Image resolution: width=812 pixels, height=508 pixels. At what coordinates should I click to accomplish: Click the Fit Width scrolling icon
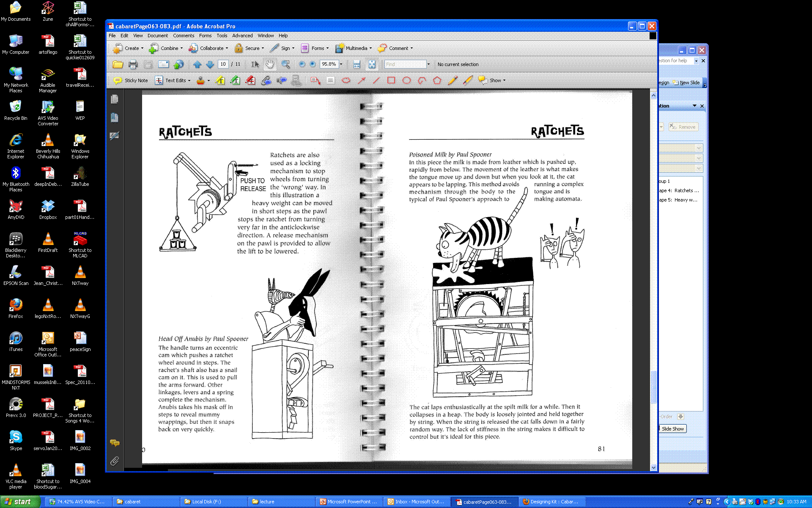[x=357, y=64]
